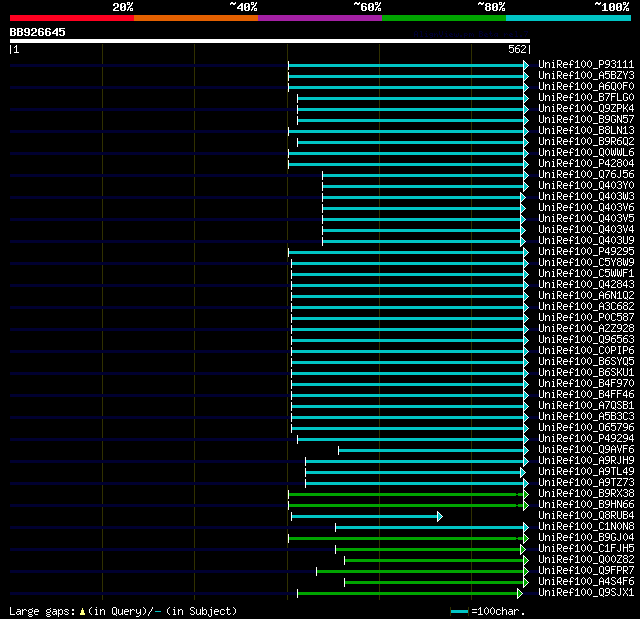Click the orange ~40% legend segment
This screenshot has width=640, height=619.
click(196, 18)
